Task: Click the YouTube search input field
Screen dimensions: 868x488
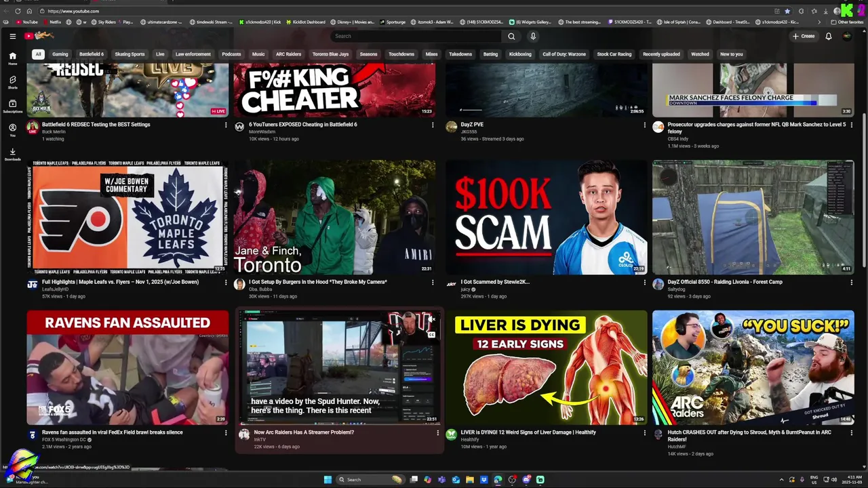Action: pyautogui.click(x=416, y=36)
